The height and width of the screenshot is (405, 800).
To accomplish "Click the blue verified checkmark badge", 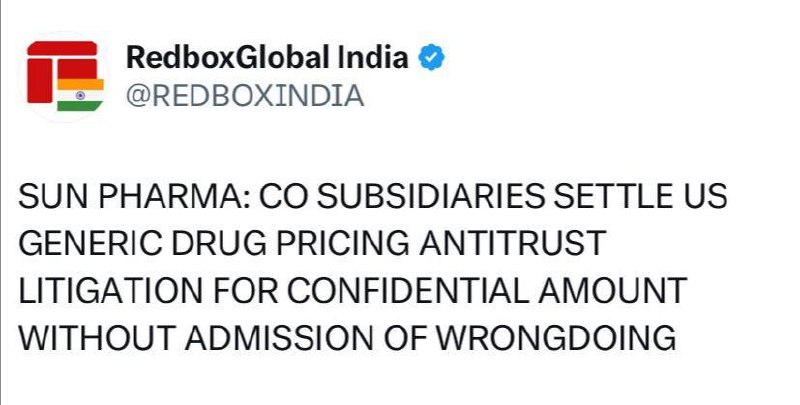I will [432, 57].
